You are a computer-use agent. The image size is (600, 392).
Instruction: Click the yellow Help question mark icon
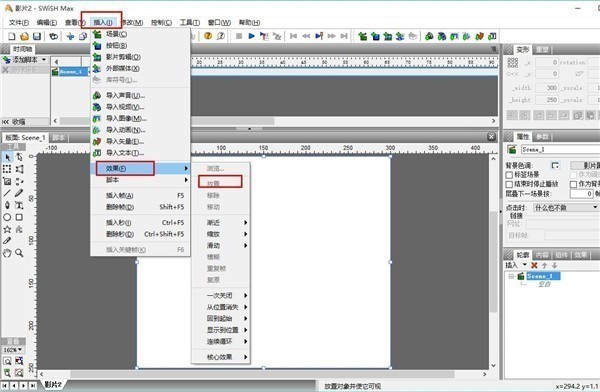coord(208,36)
